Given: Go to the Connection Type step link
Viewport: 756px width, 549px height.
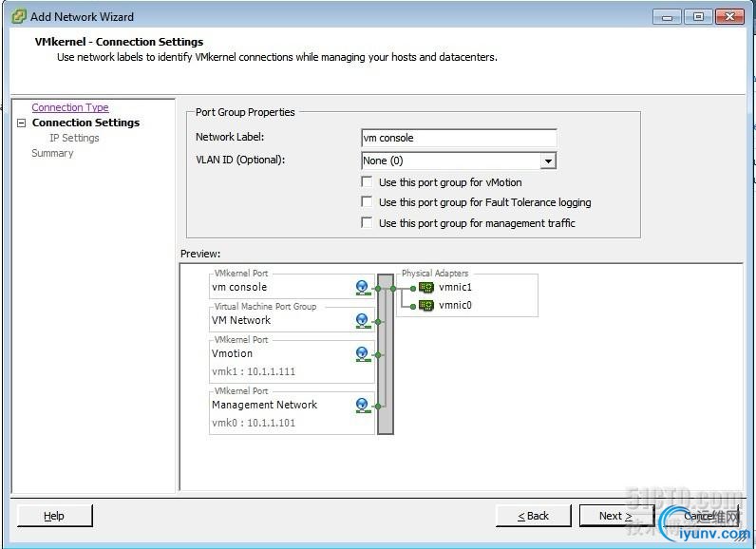Looking at the screenshot, I should 70,107.
